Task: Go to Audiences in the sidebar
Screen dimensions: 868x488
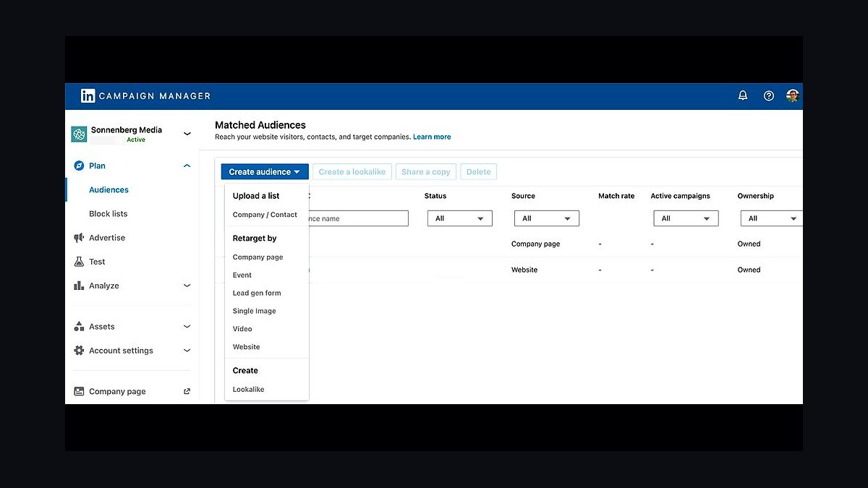Action: [x=109, y=190]
